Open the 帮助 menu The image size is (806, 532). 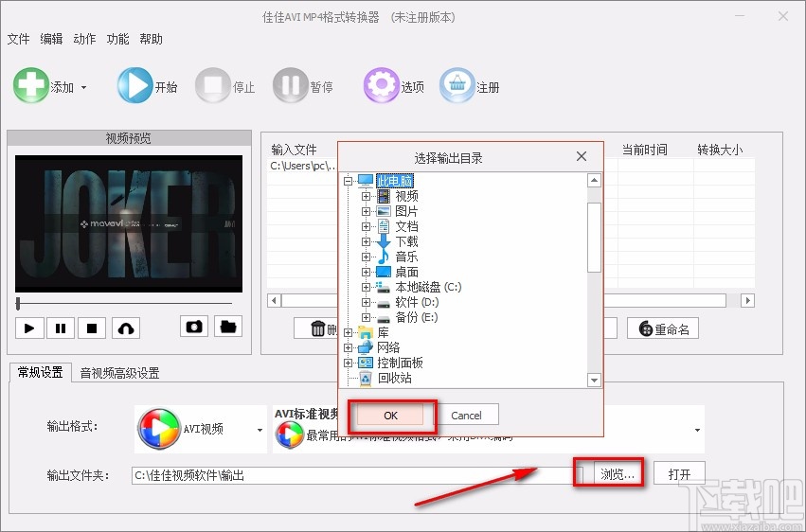[x=151, y=39]
